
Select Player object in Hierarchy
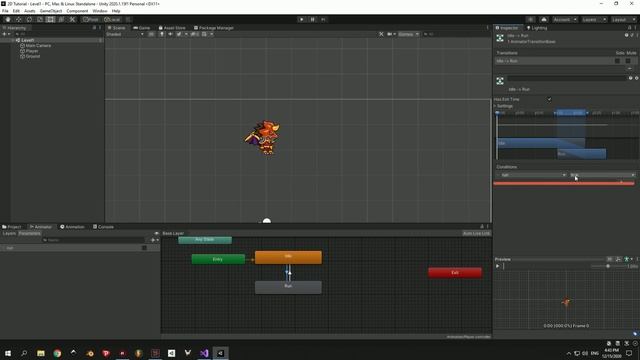[x=32, y=51]
